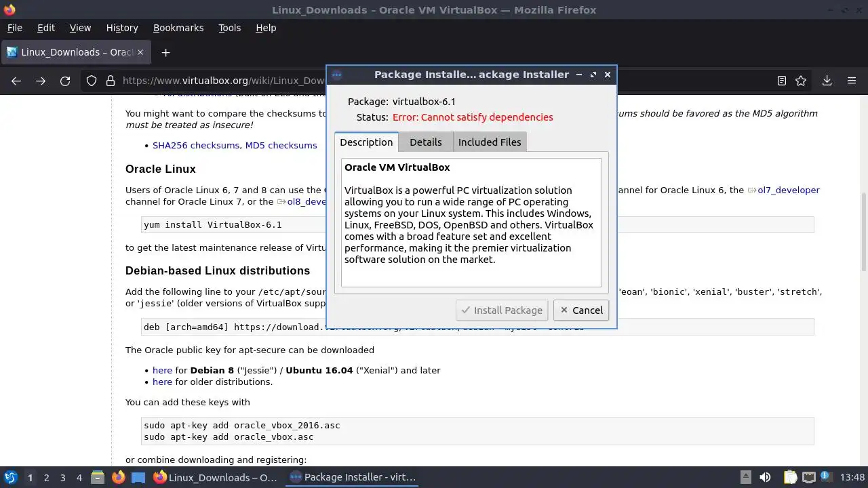Open the Help menu
This screenshot has height=488, width=868.
[x=266, y=28]
